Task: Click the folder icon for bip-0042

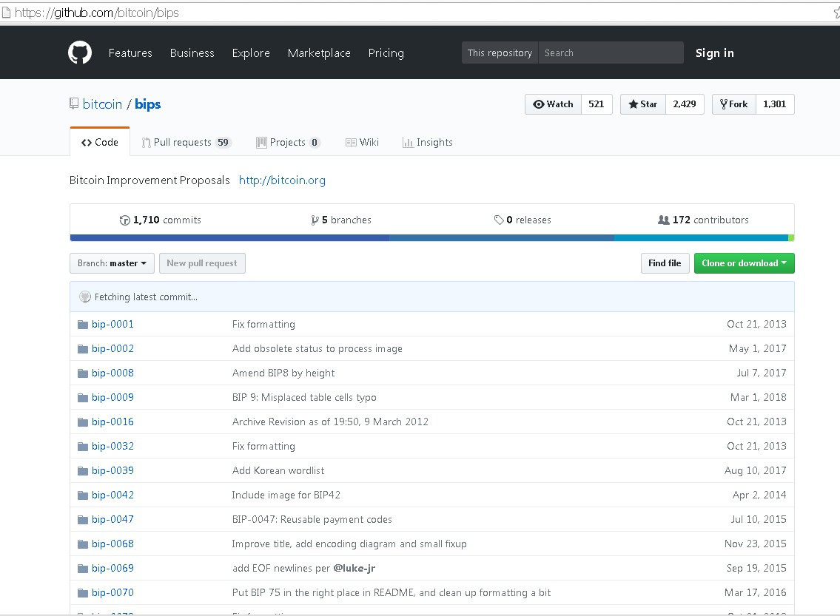Action: coord(82,495)
